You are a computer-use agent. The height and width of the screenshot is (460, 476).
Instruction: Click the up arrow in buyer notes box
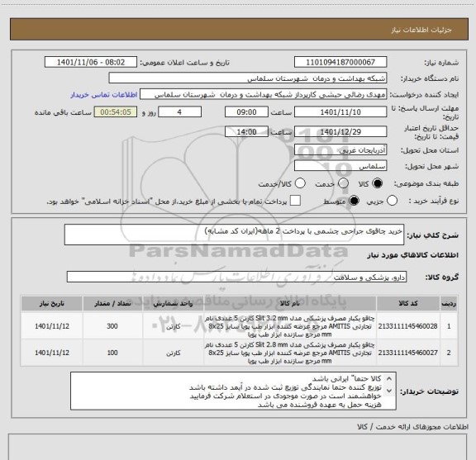point(389,379)
